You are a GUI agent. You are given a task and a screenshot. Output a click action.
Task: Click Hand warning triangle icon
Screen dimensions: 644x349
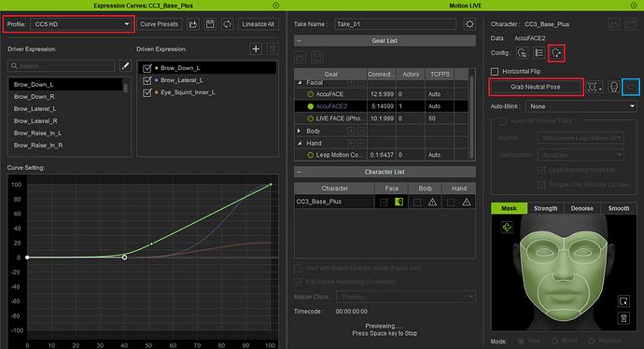pos(466,202)
